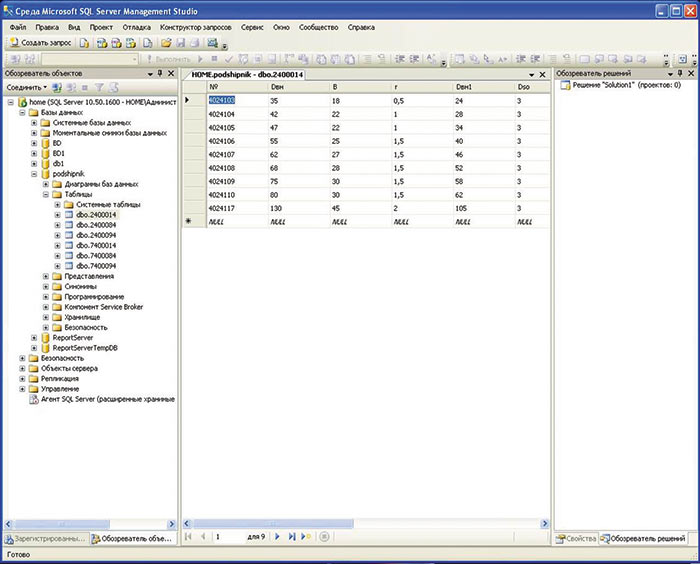Screen dimensions: 700x564
Task: Pin the Обозреватель объектов panel
Action: (160, 73)
